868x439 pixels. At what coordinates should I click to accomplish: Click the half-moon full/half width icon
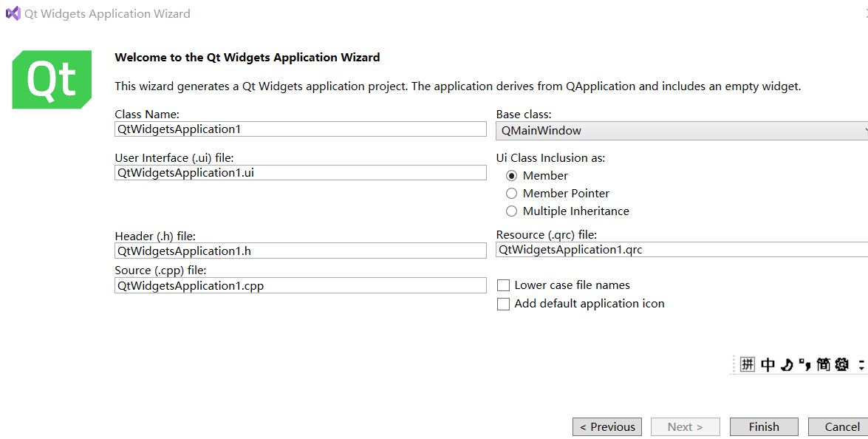pos(787,364)
